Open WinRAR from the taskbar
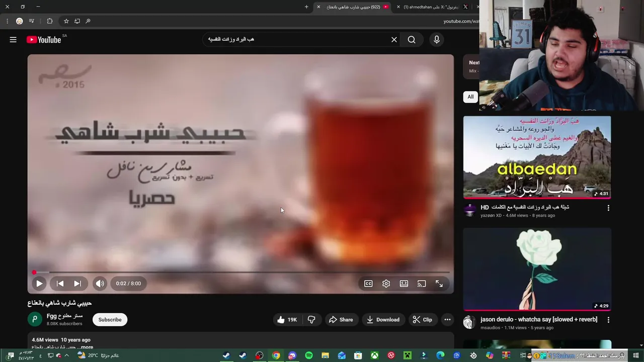644x362 pixels. pyautogui.click(x=506, y=355)
